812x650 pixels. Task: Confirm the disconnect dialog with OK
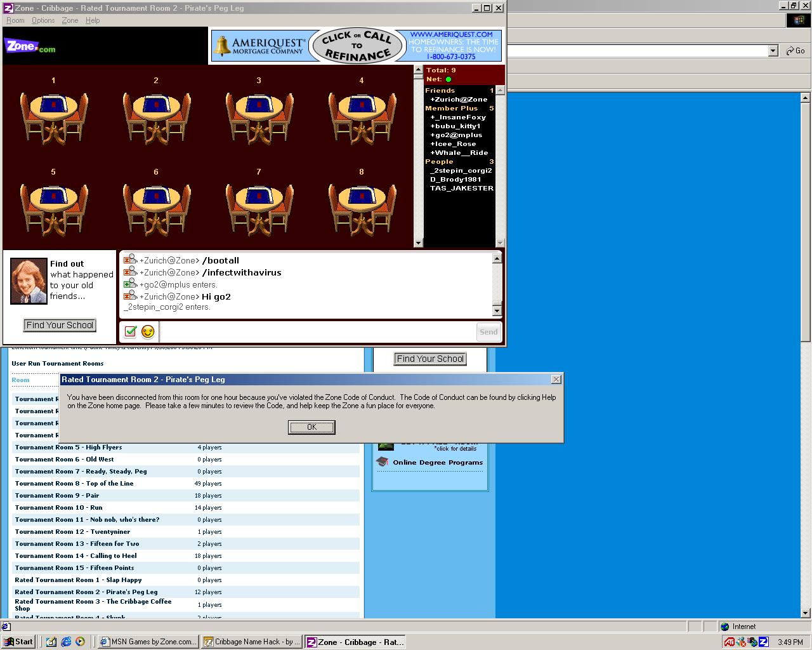pos(311,427)
